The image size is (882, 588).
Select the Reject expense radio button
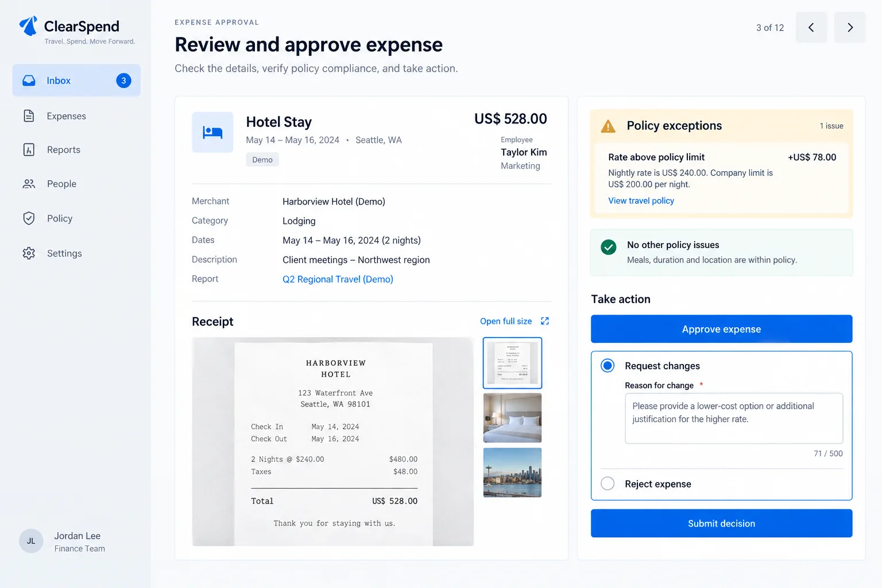608,483
